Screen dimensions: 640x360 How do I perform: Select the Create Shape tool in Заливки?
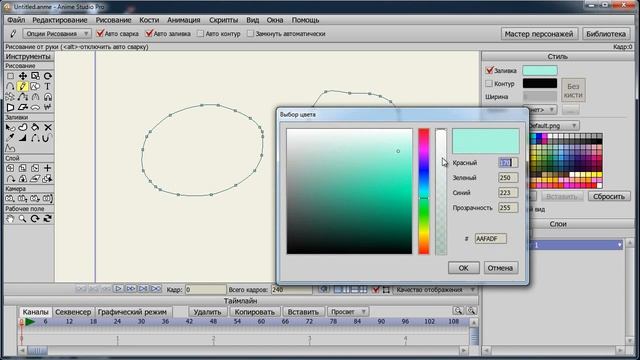[x=22, y=127]
